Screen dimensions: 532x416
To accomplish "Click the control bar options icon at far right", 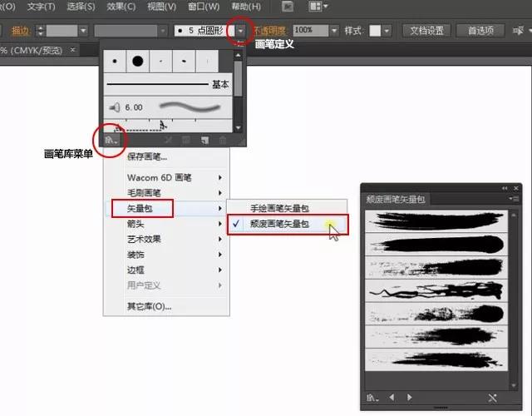I will 519,31.
